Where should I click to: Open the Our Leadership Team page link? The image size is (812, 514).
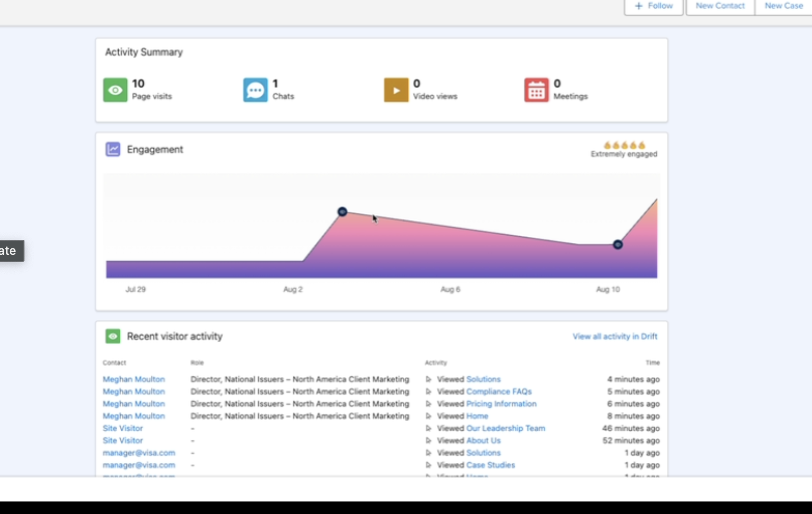click(506, 428)
